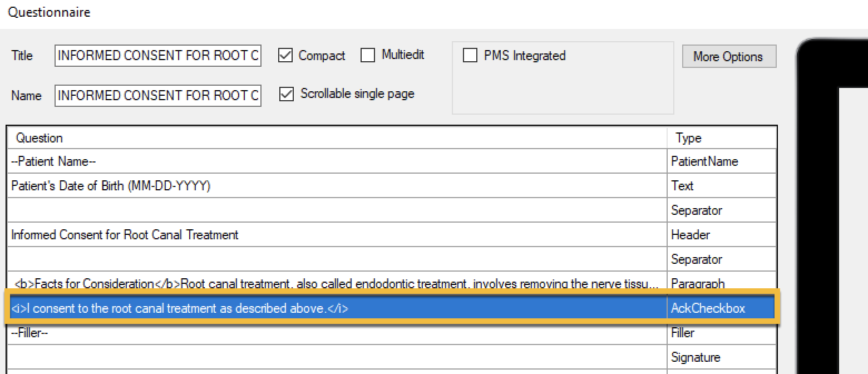Open the More Options button
This screenshot has width=868, height=374.
[729, 56]
